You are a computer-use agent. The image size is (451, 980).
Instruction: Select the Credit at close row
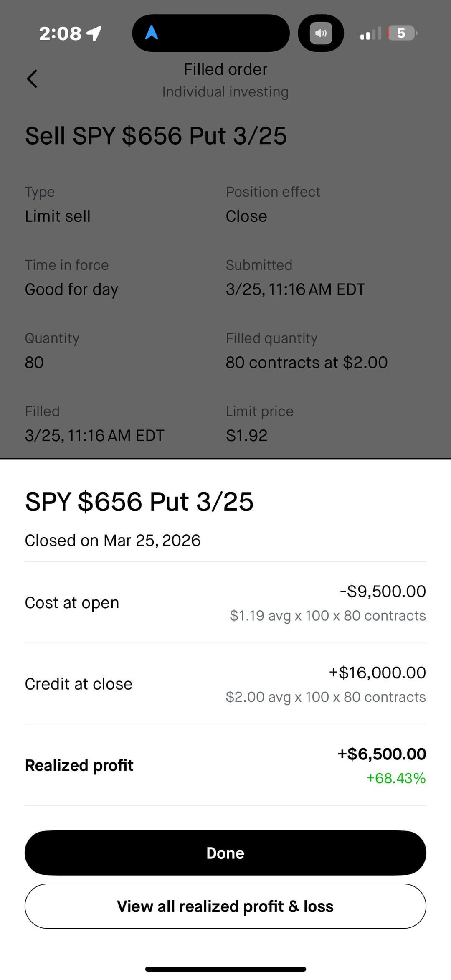(x=225, y=684)
